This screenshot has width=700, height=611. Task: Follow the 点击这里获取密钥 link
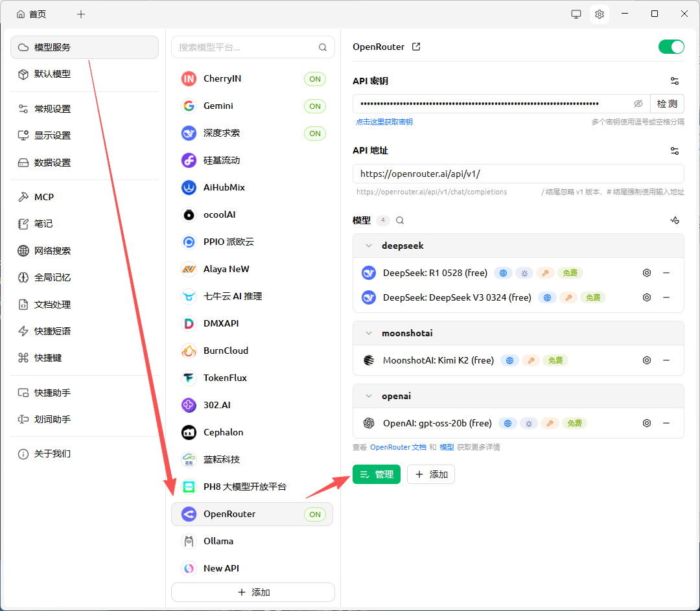coord(384,122)
